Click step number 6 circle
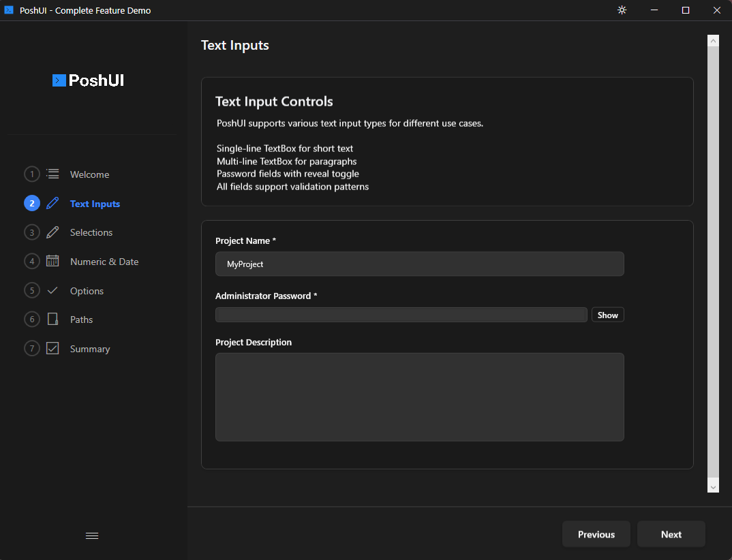This screenshot has width=732, height=560. pyautogui.click(x=32, y=320)
